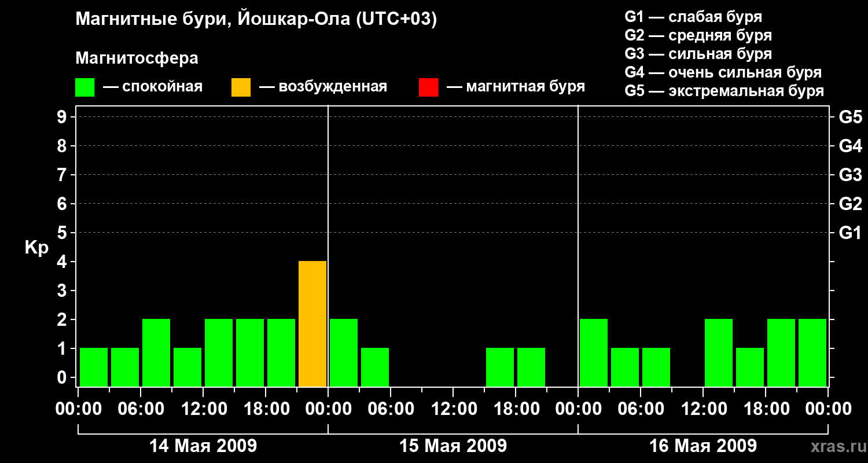Click the 15 Мая 18:00–21:00 green bar
This screenshot has height=463, width=868.
tap(531, 367)
